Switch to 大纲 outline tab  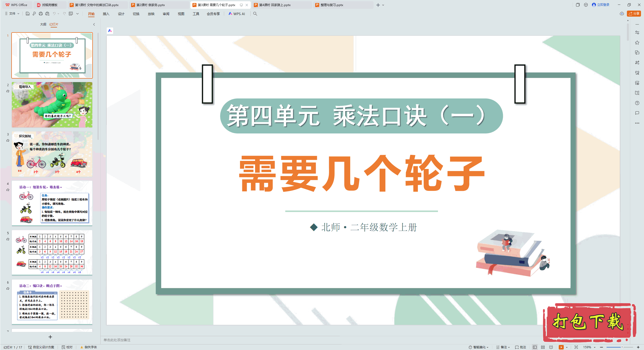pos(43,24)
